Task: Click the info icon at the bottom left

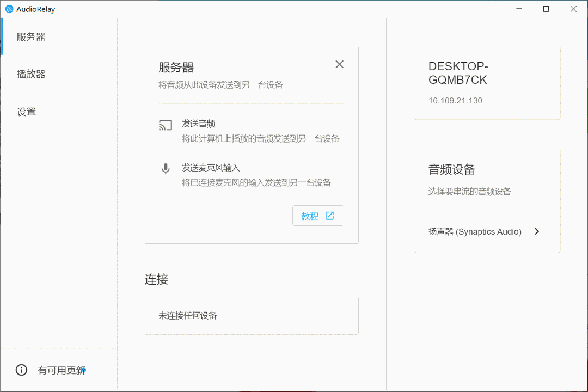Action: click(21, 370)
